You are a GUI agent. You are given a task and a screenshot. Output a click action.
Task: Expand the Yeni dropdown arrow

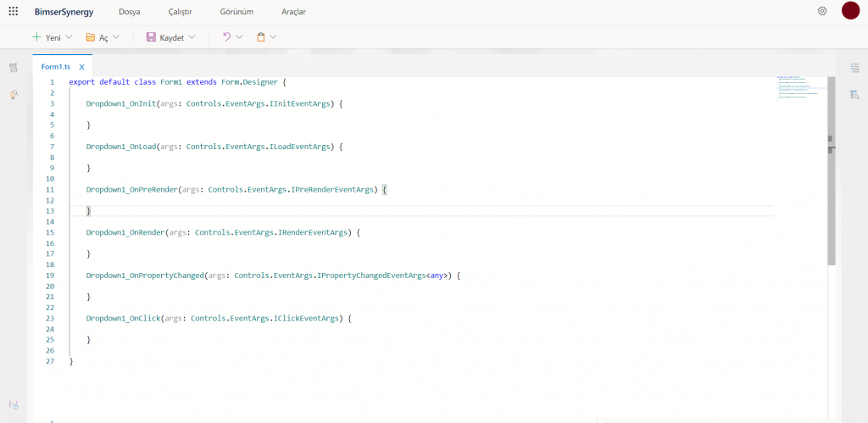pos(69,37)
